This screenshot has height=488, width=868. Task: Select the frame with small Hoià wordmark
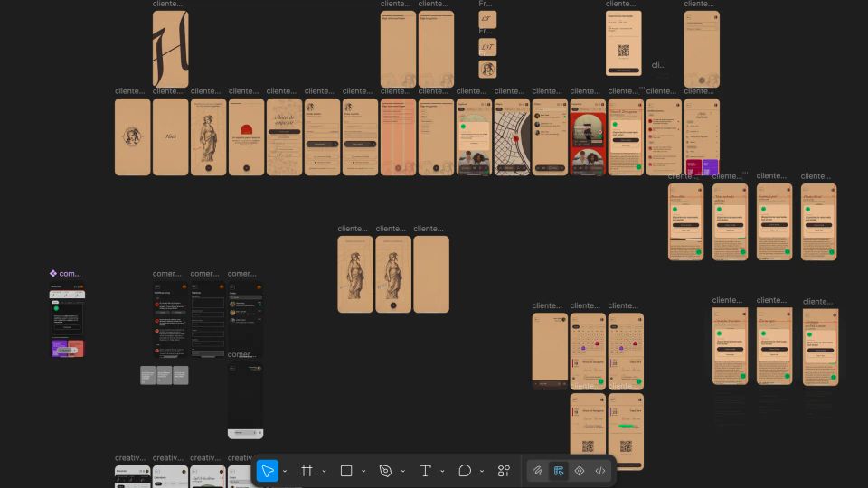(171, 137)
